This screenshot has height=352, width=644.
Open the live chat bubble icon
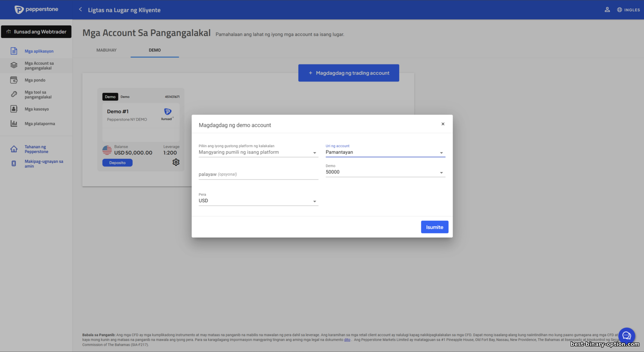click(x=626, y=336)
